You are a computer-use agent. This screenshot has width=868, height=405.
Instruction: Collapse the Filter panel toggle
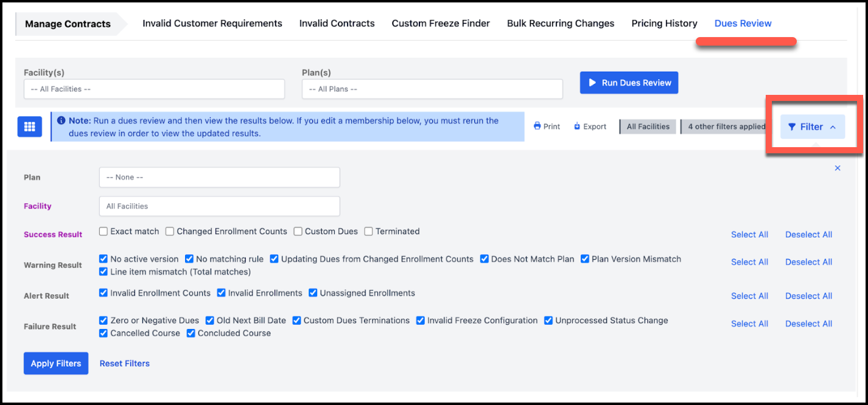(812, 126)
